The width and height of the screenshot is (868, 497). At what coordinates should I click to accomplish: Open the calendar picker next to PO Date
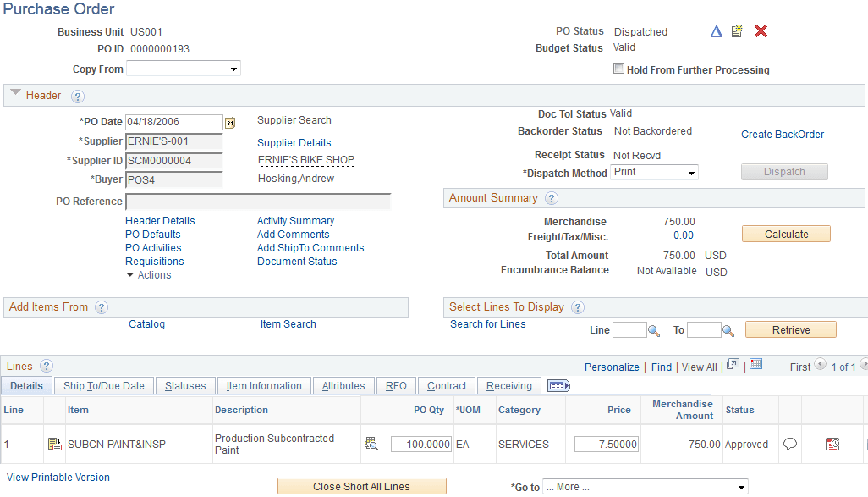pyautogui.click(x=230, y=122)
